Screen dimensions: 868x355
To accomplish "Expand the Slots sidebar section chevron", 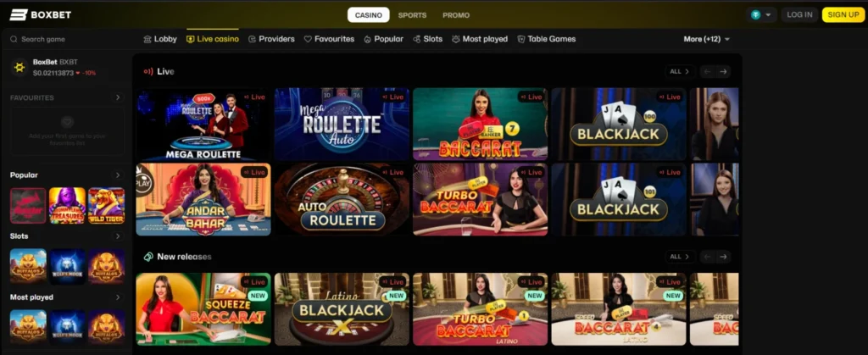I will 117,236.
